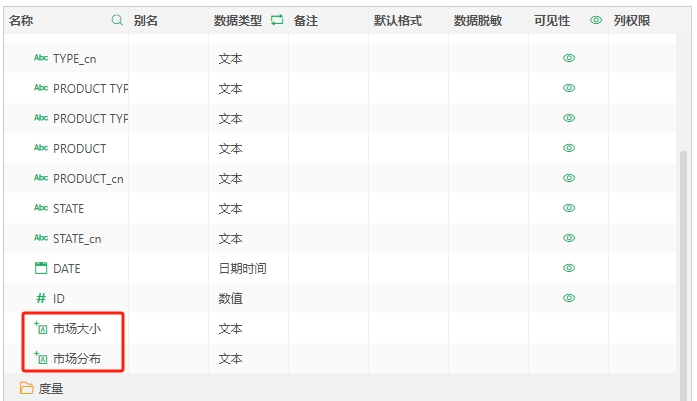This screenshot has height=401, width=697.
Task: Click the calculated field icon for 市场大小
Action: tap(41, 328)
